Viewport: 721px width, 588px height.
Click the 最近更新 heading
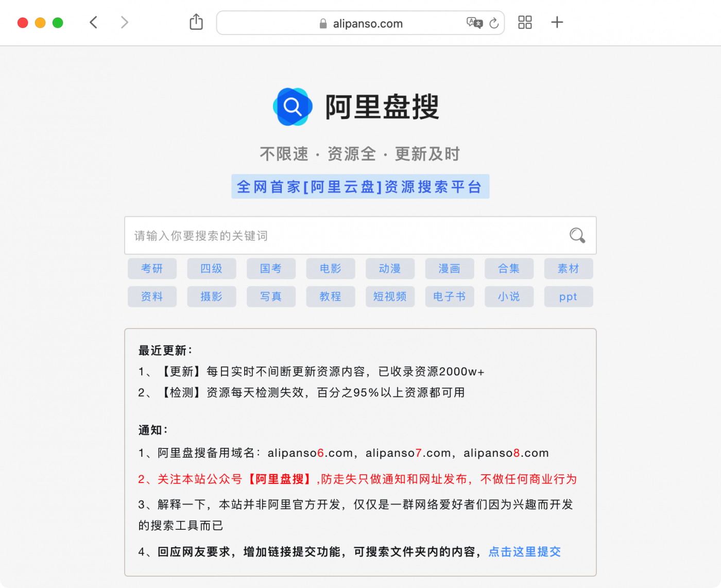pyautogui.click(x=165, y=351)
